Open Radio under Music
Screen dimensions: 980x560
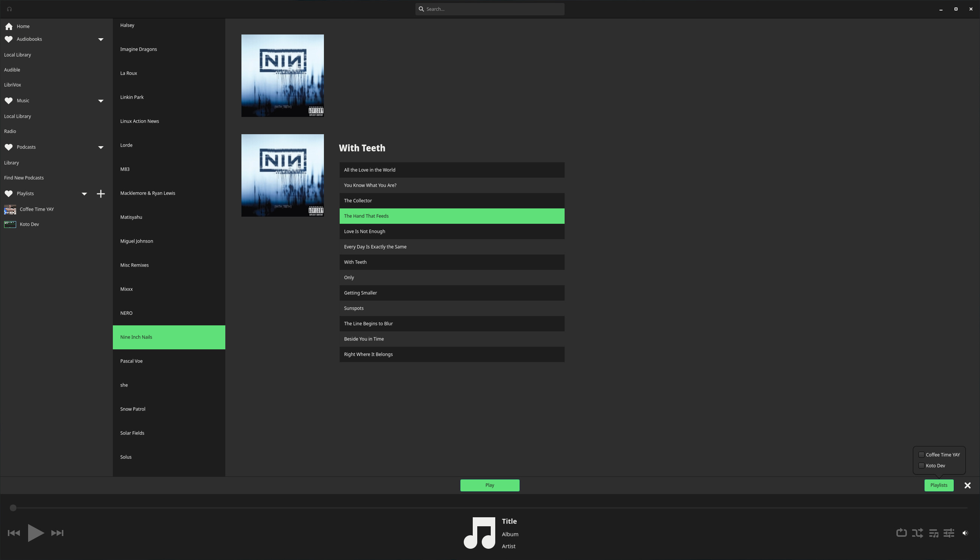(x=10, y=132)
